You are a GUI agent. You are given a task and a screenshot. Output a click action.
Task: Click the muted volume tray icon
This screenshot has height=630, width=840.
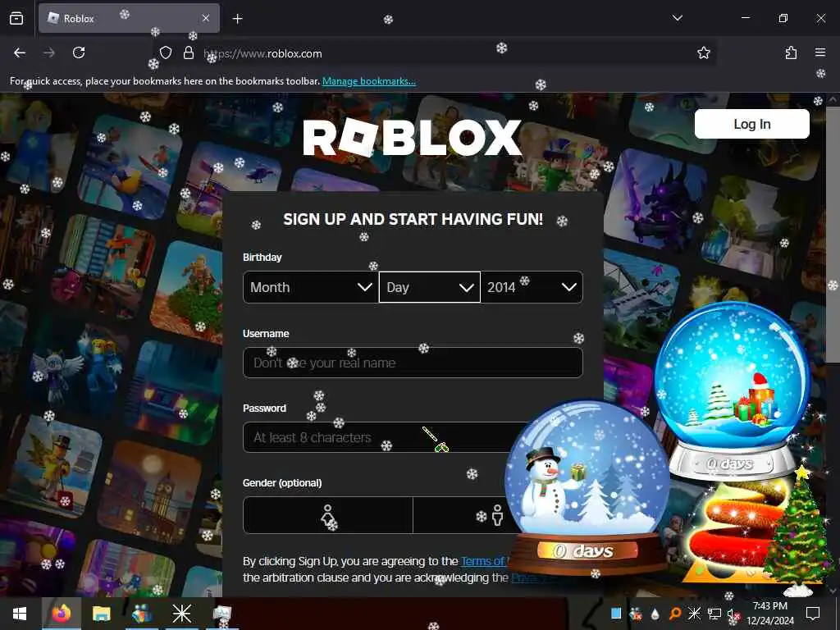733,614
